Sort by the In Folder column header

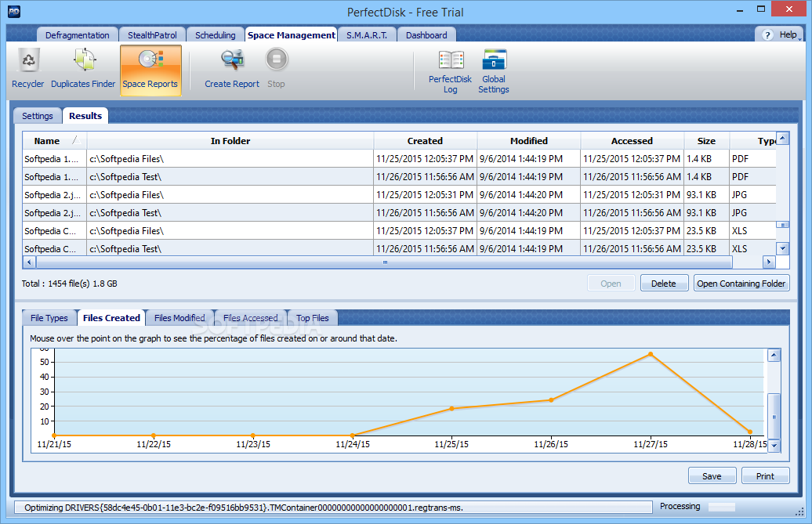[x=230, y=141]
